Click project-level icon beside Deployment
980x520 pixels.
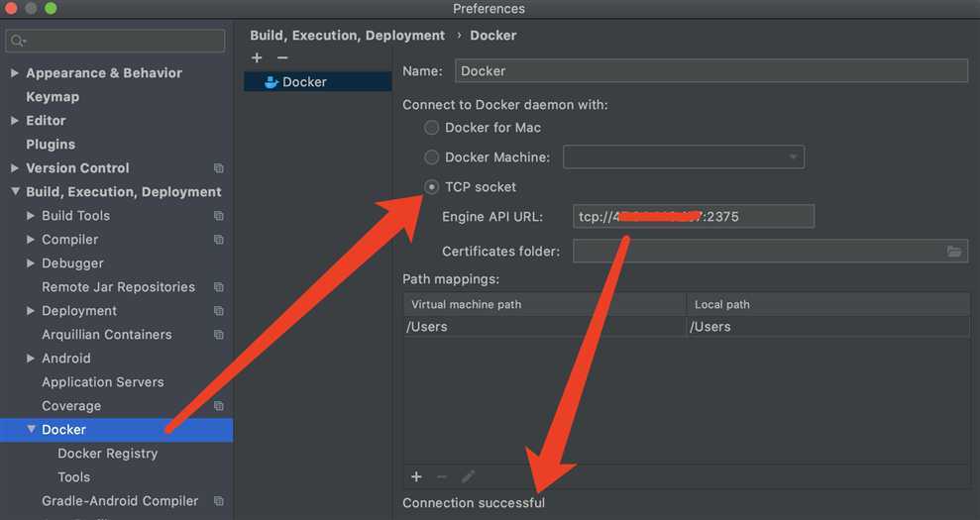pos(219,311)
